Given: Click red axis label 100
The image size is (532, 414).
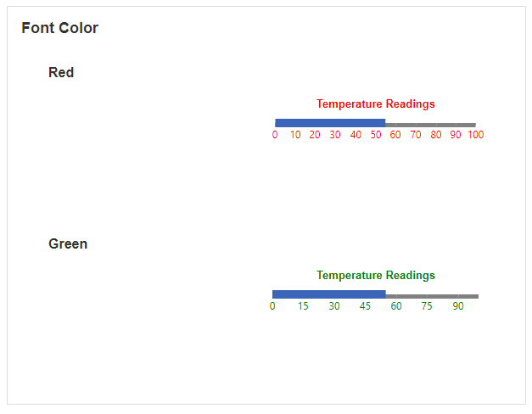Looking at the screenshot, I should (475, 135).
